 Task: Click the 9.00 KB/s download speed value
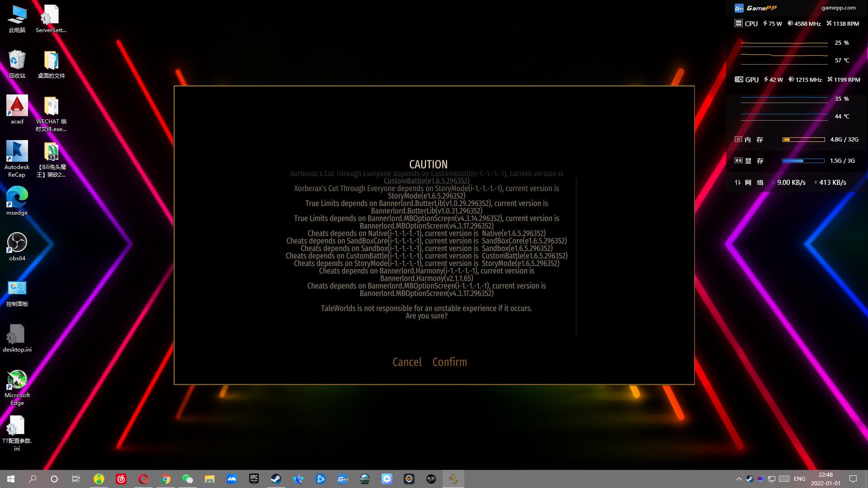pos(791,183)
